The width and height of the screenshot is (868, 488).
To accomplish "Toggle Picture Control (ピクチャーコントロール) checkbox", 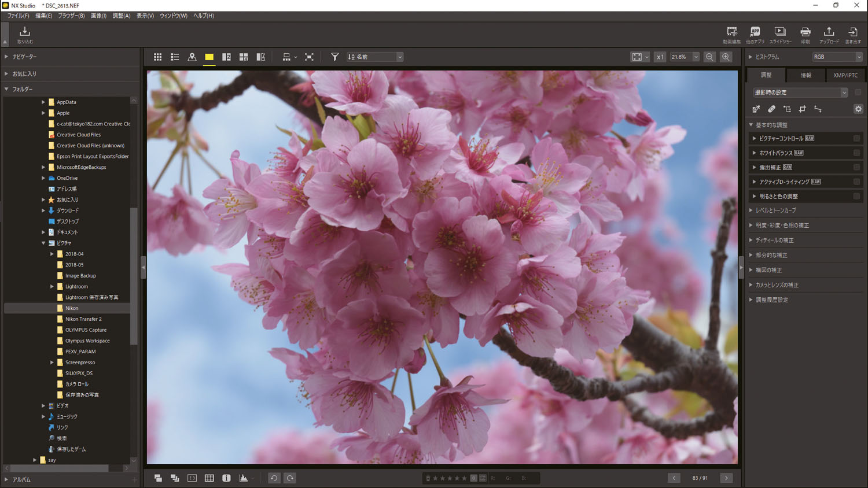I will tap(856, 138).
